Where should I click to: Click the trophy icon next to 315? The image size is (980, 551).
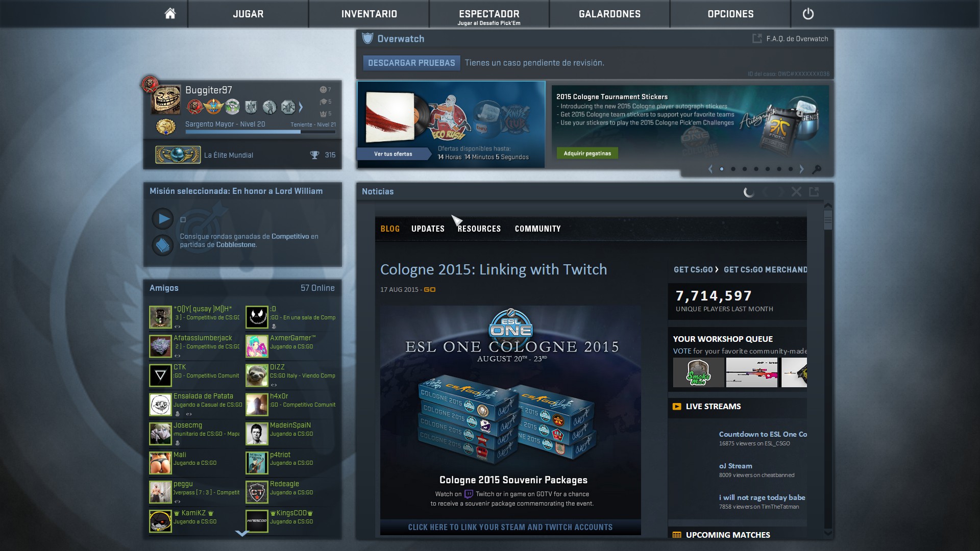click(x=314, y=155)
